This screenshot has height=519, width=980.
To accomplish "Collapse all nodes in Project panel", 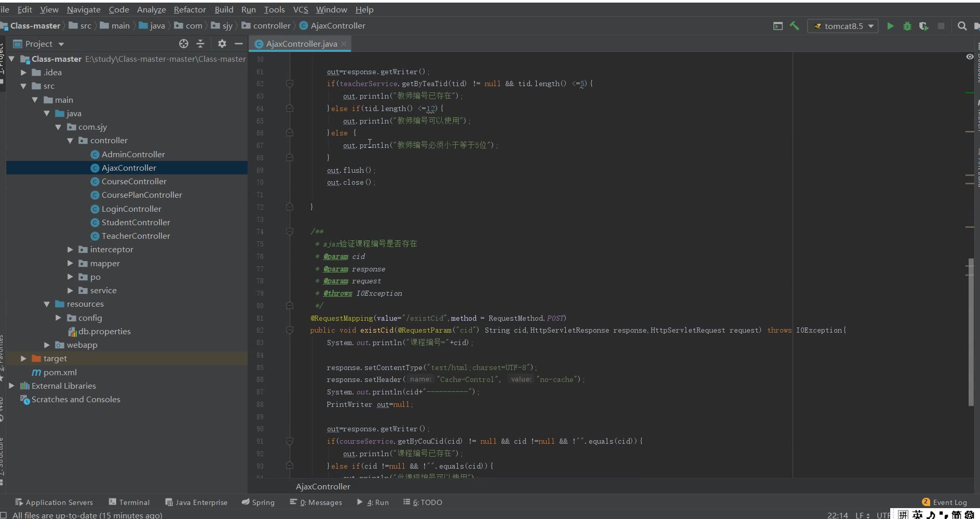I will 200,44.
